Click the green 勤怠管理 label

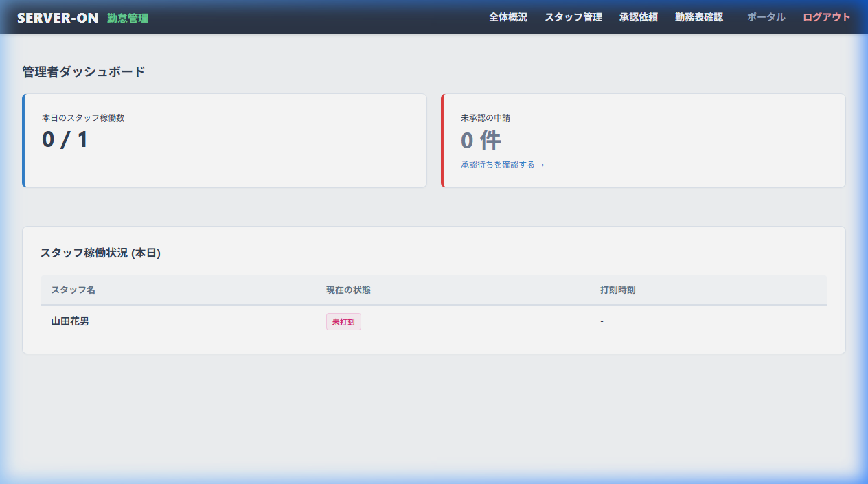click(128, 18)
